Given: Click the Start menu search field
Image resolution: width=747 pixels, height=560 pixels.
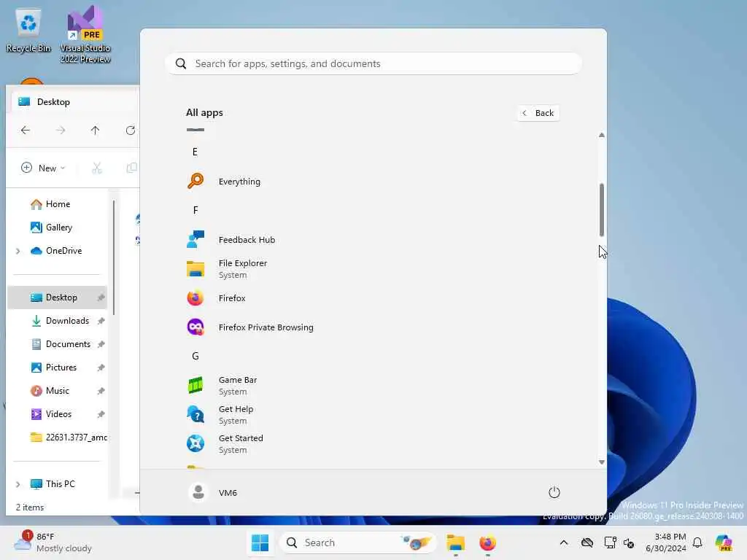Looking at the screenshot, I should (373, 63).
